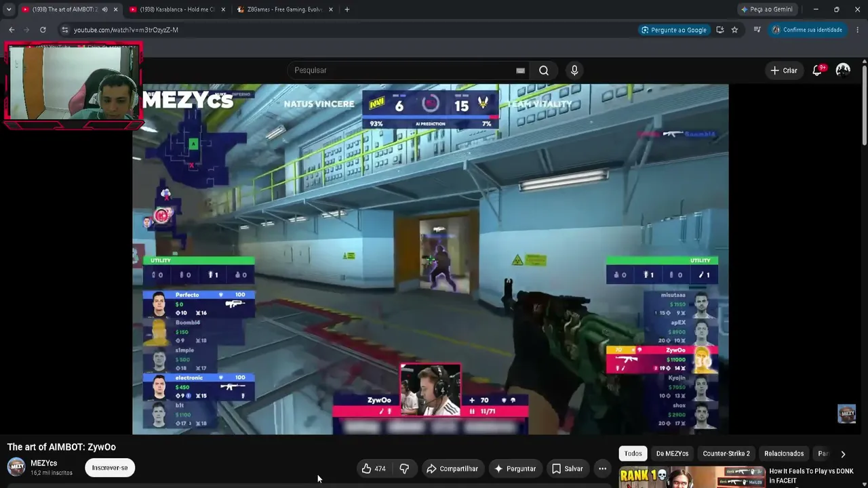868x488 pixels.
Task: Click the Perguntar ask button
Action: click(x=515, y=468)
